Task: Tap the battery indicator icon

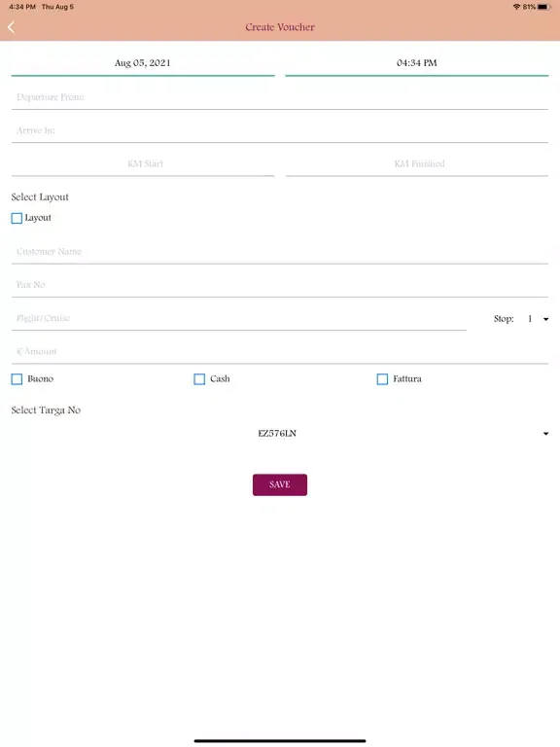Action: click(x=543, y=7)
